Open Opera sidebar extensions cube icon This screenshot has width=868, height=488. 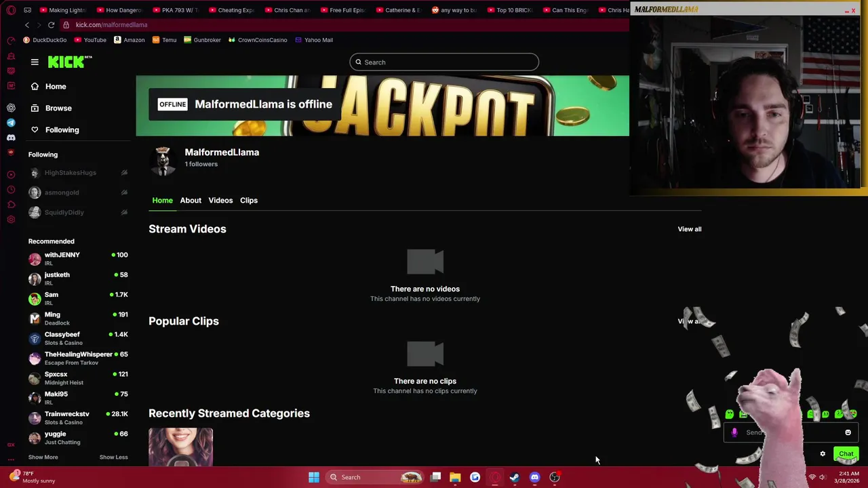point(11,205)
